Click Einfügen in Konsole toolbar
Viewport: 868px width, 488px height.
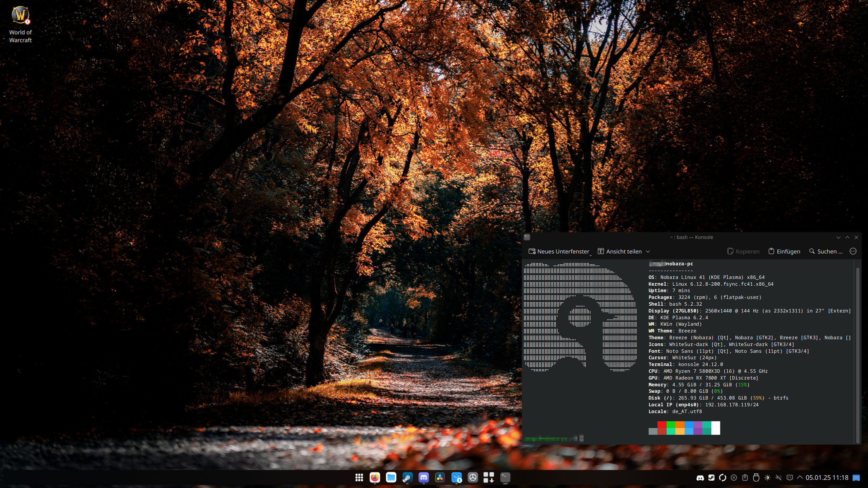click(x=784, y=251)
